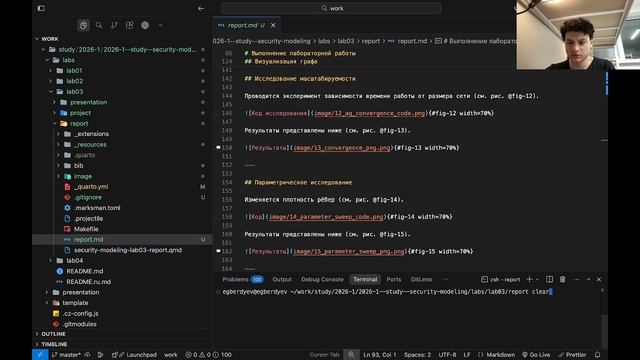The height and width of the screenshot is (360, 640).
Task: Open image/12_ag_convergence_code.png link
Action: pyautogui.click(x=369, y=113)
